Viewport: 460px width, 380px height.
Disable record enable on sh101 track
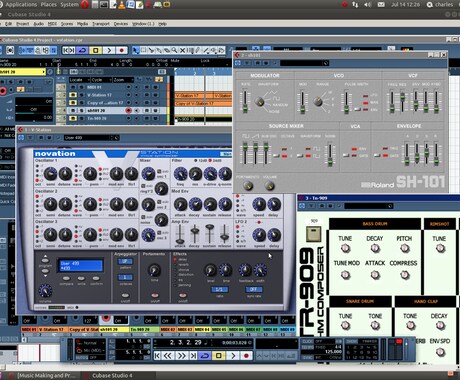point(129,110)
